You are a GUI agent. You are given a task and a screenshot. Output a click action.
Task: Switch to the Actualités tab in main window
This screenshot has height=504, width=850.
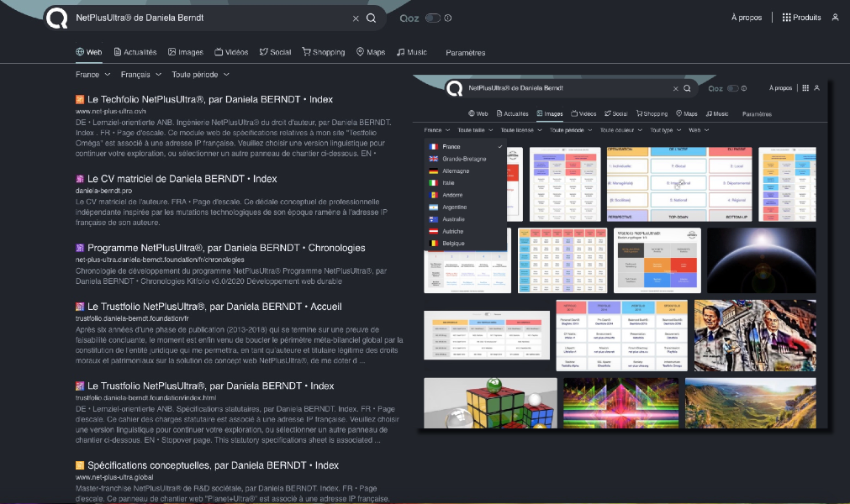pyautogui.click(x=135, y=53)
